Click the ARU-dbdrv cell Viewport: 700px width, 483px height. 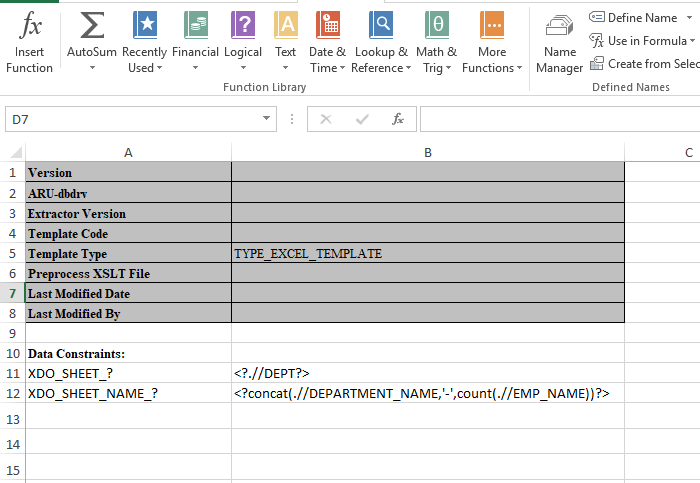click(129, 193)
